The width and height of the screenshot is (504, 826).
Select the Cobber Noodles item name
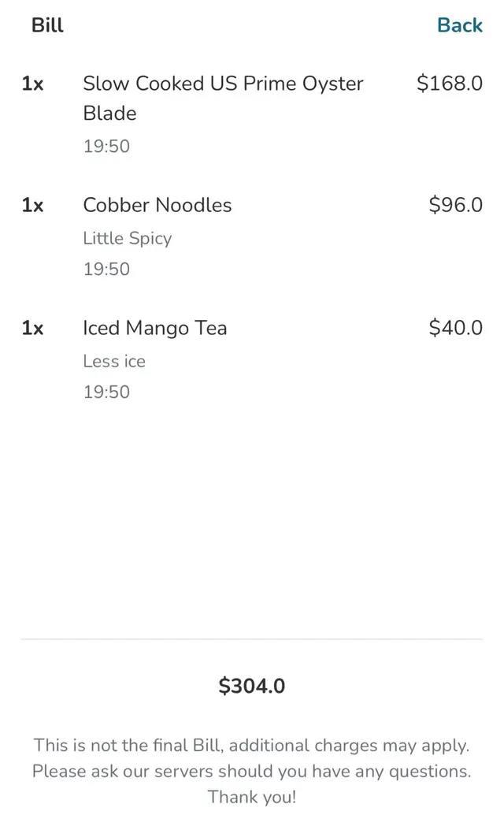(157, 205)
